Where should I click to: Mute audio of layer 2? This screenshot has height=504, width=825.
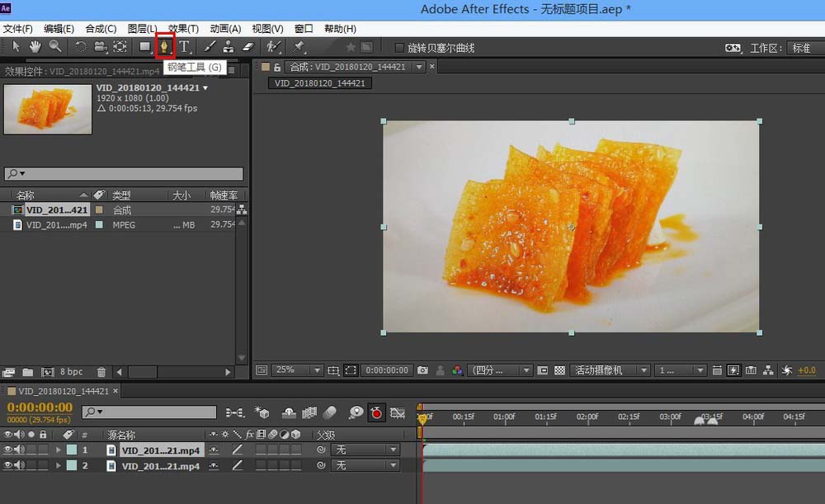pyautogui.click(x=19, y=466)
